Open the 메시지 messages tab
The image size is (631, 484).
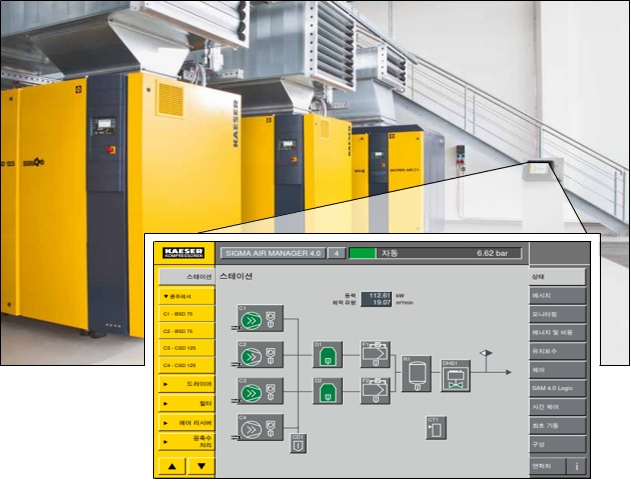tap(557, 296)
